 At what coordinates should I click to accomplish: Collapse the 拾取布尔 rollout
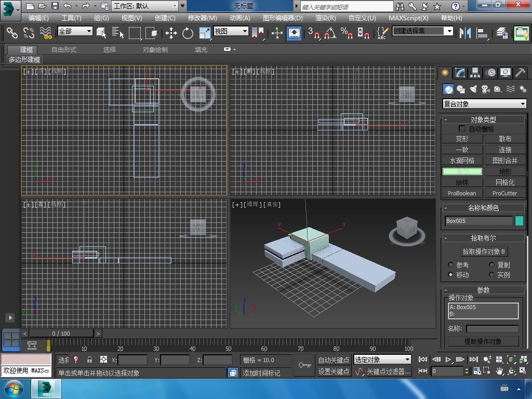pos(483,238)
